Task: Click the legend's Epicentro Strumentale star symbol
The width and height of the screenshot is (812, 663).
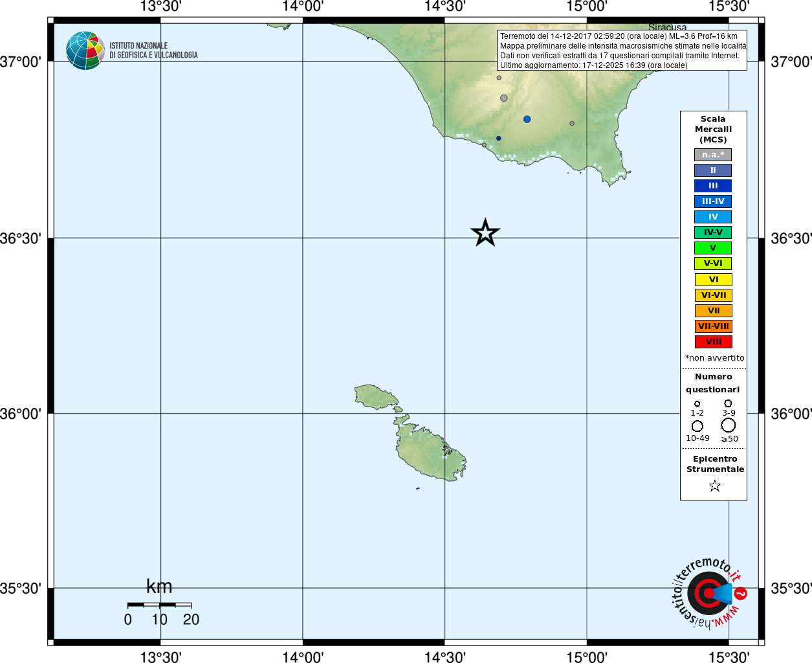Action: pos(714,486)
